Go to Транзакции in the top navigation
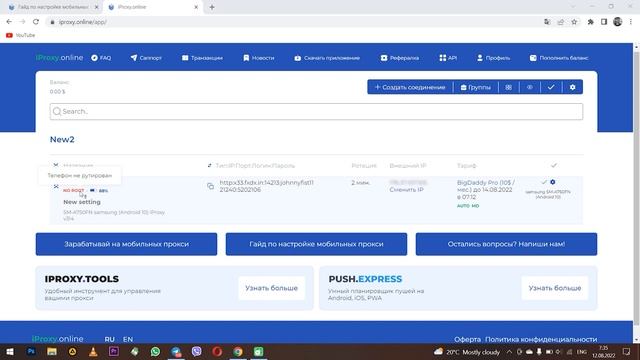Image resolution: width=640 pixels, height=360 pixels. coord(202,58)
